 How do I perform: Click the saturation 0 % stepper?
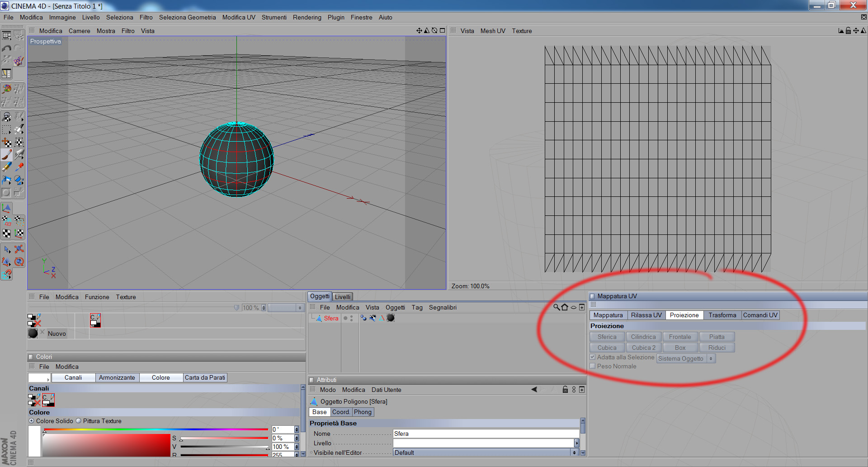[297, 438]
